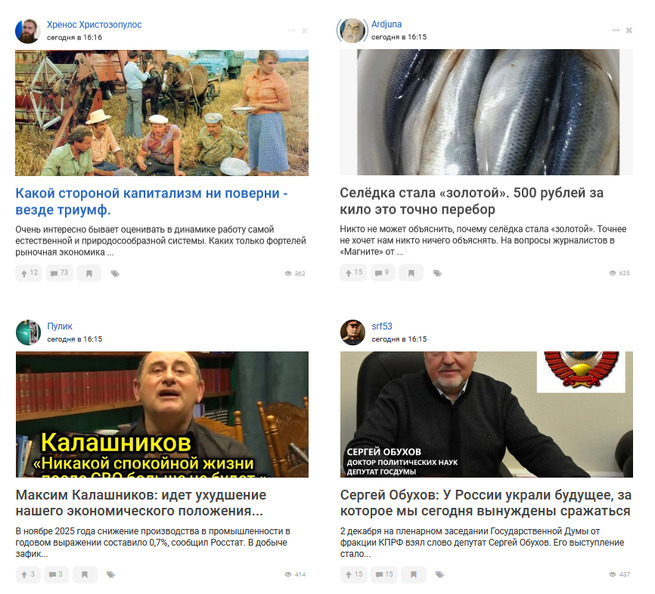Upvote the Maxim Kalashnikov post
The height and width of the screenshot is (594, 655).
coord(28,574)
